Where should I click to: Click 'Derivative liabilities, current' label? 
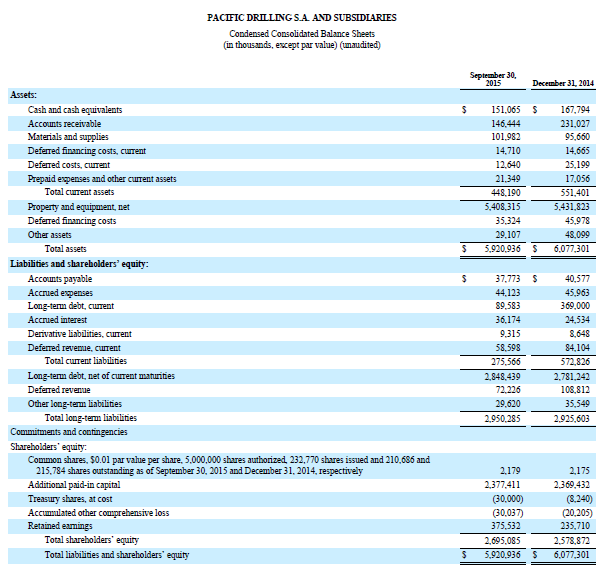click(80, 334)
